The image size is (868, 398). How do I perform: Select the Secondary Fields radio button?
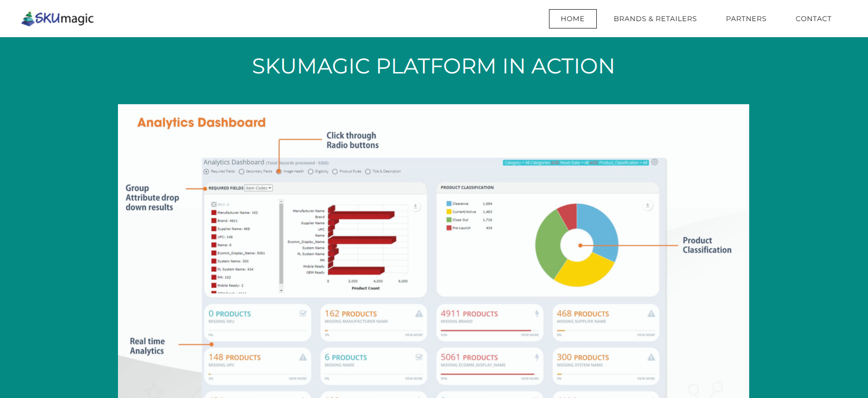tap(241, 172)
